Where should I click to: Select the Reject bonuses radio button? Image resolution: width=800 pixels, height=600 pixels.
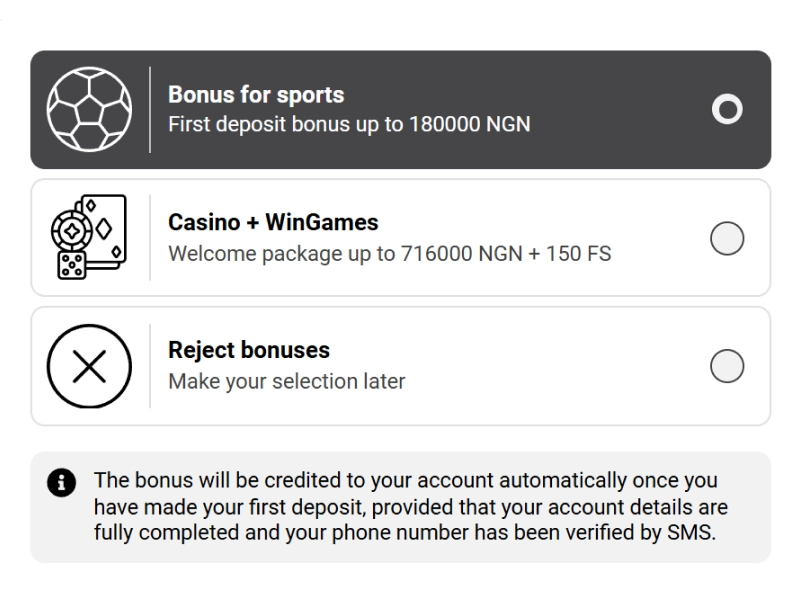728,366
